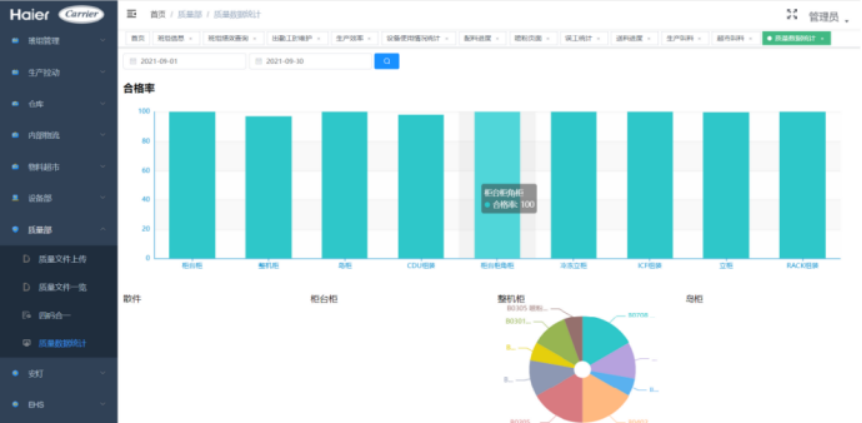This screenshot has width=862, height=423.
Task: Click the blue search button
Action: tap(386, 61)
